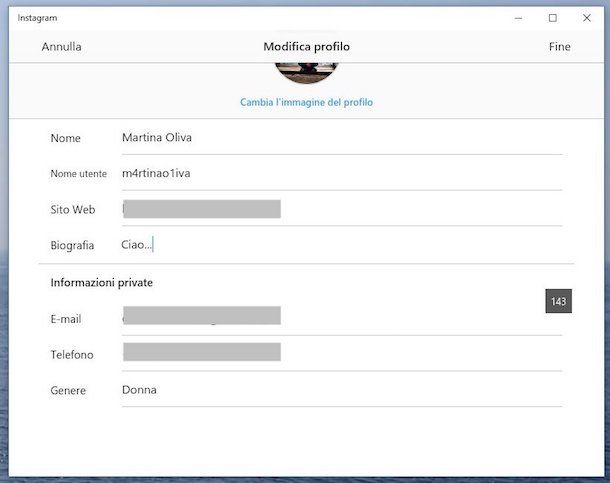610x483 pixels.
Task: Click the profile picture thumbnail
Action: tap(306, 72)
